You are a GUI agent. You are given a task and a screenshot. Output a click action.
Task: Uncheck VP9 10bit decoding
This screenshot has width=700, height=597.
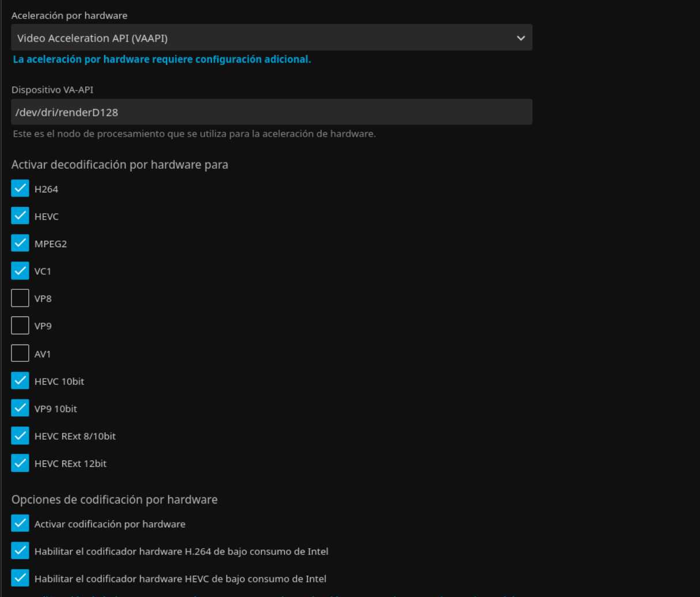20,409
